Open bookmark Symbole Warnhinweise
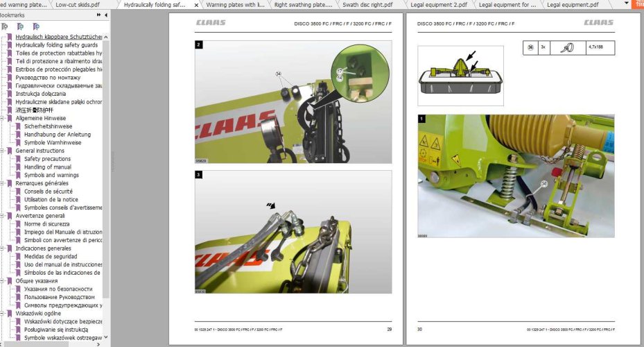The image size is (644, 347). [x=53, y=143]
